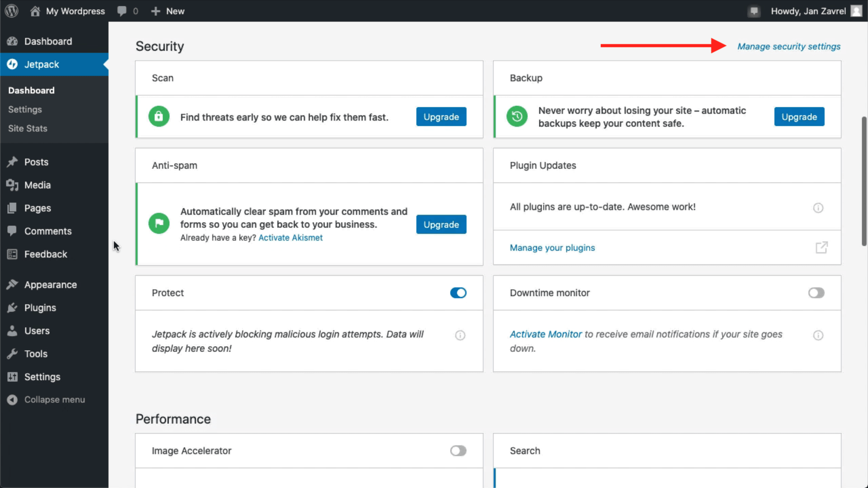
Task: Click the Security section heading
Action: pos(160,46)
